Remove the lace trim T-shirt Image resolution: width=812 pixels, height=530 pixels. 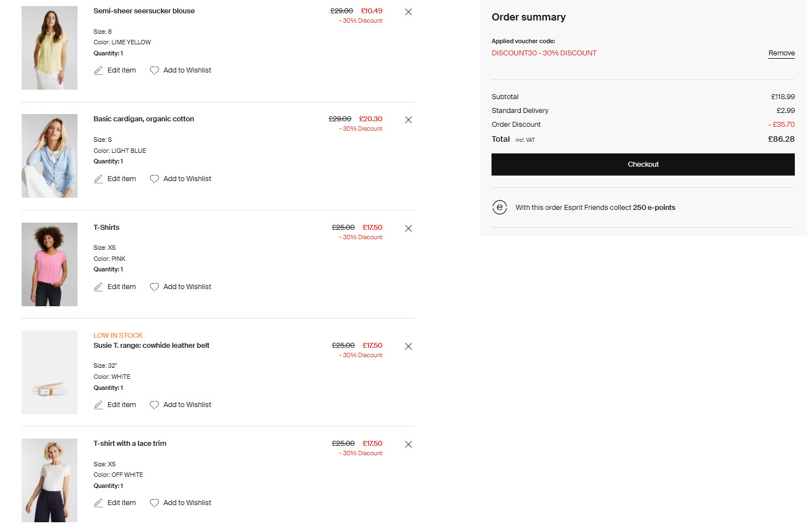[x=408, y=444]
